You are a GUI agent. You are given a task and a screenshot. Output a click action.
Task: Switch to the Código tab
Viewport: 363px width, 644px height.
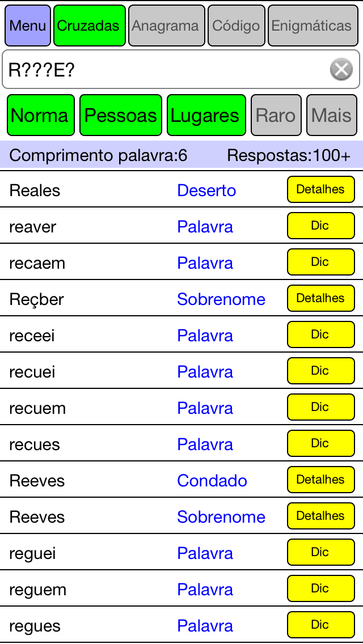click(237, 26)
